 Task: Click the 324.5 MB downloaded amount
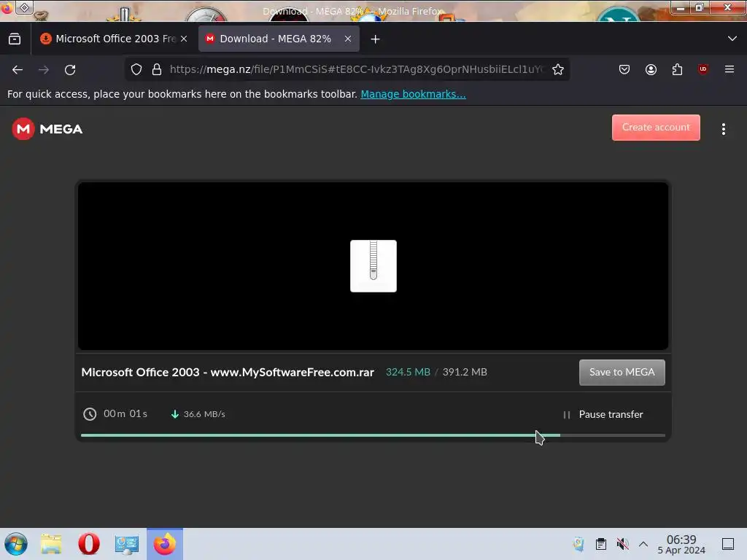click(x=408, y=373)
